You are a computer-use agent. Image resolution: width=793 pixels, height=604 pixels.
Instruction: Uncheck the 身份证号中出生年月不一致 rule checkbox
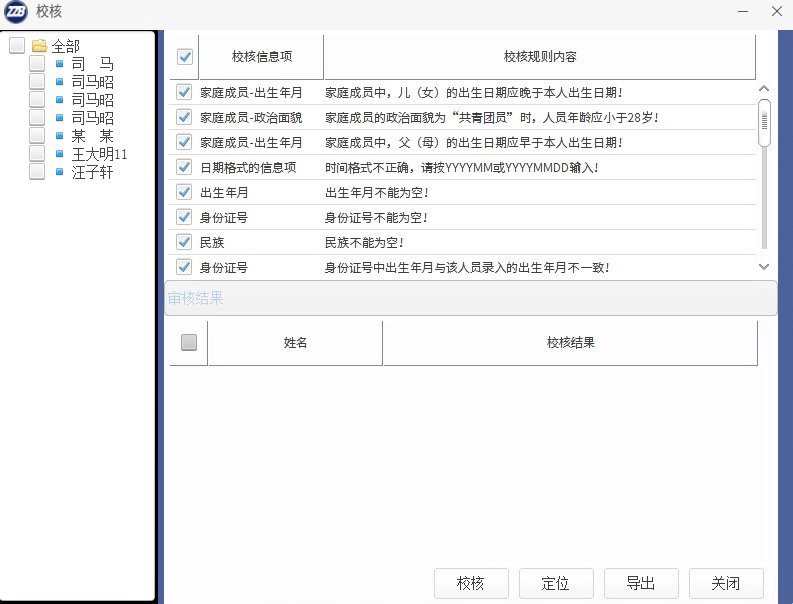point(184,267)
